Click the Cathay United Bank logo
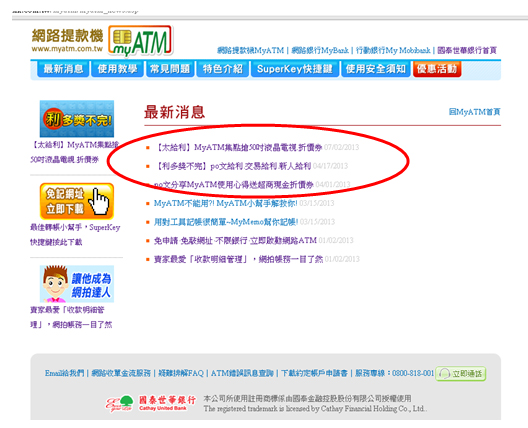Viewport: 528px width, 428px height. [151, 403]
